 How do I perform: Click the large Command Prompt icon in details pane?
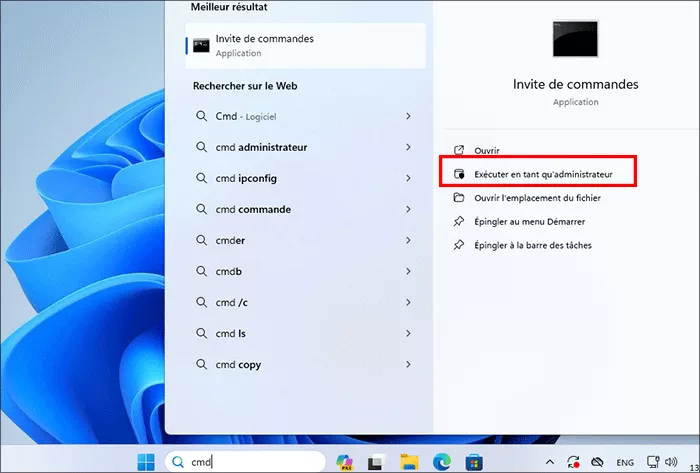coord(575,39)
